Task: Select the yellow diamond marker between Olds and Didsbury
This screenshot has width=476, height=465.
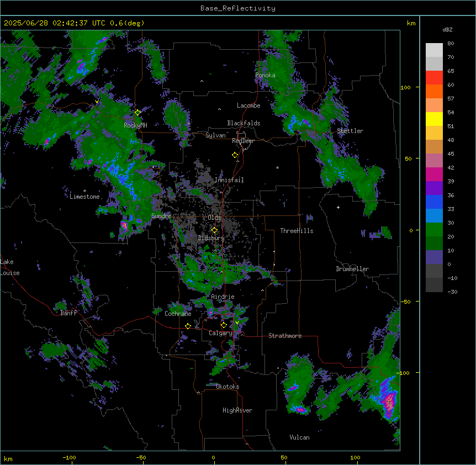Action: [x=214, y=230]
